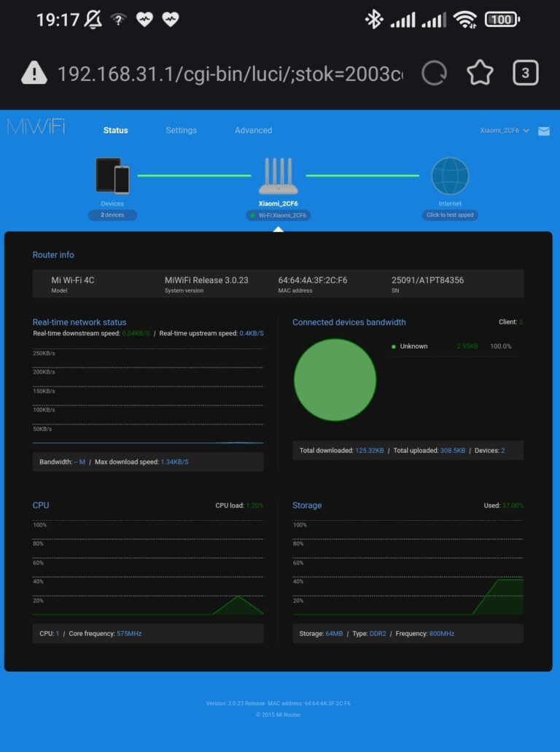Image resolution: width=560 pixels, height=752 pixels.
Task: Expand the Xiaomi_2CF6 account dropdown
Action: pyautogui.click(x=504, y=131)
